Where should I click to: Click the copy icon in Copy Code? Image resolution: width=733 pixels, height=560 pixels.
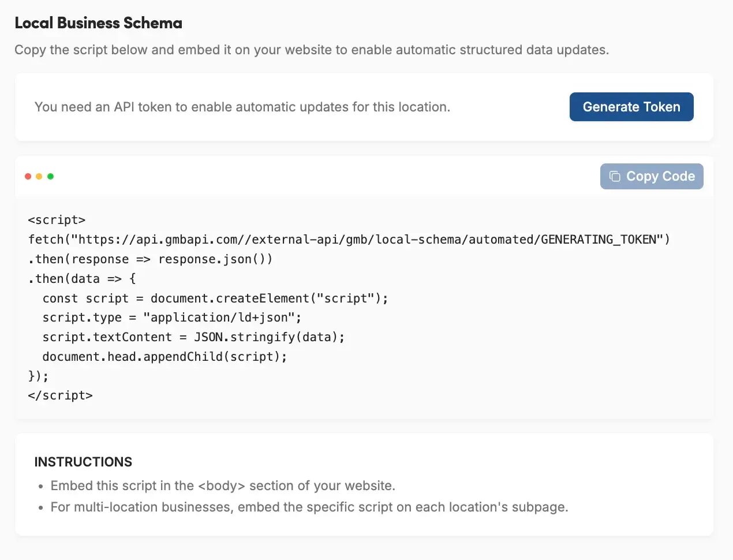tap(615, 176)
